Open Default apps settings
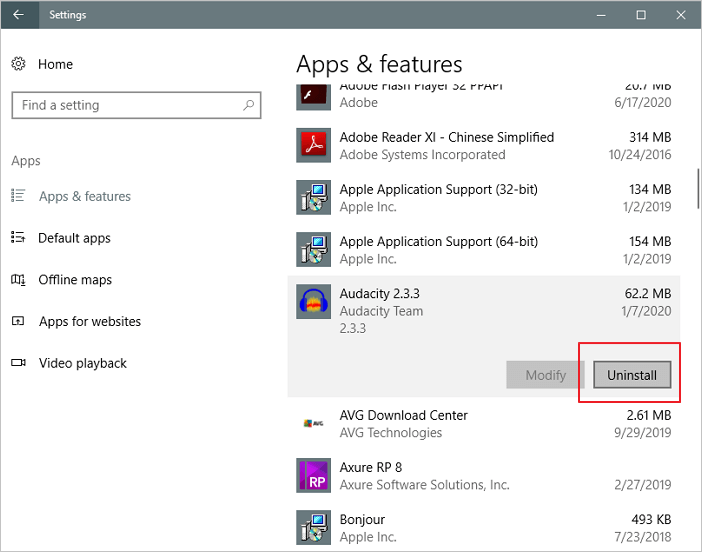 click(74, 238)
